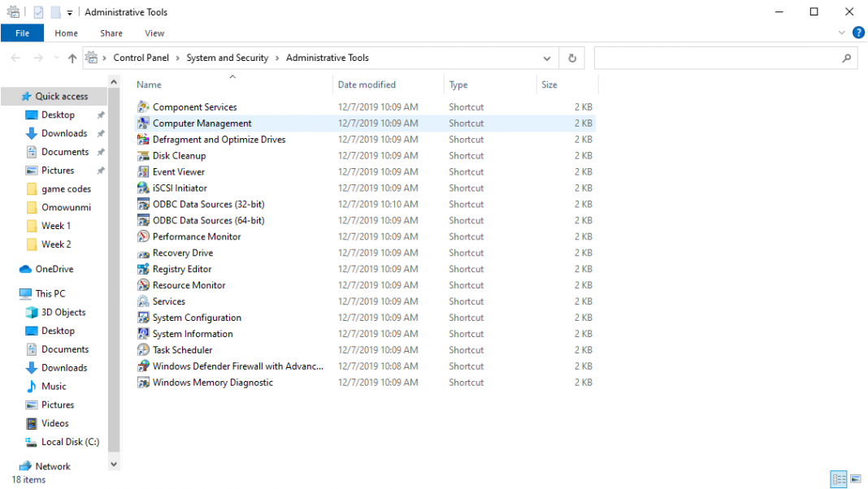The width and height of the screenshot is (868, 489).
Task: Switch to large icons view toggle
Action: tap(856, 479)
